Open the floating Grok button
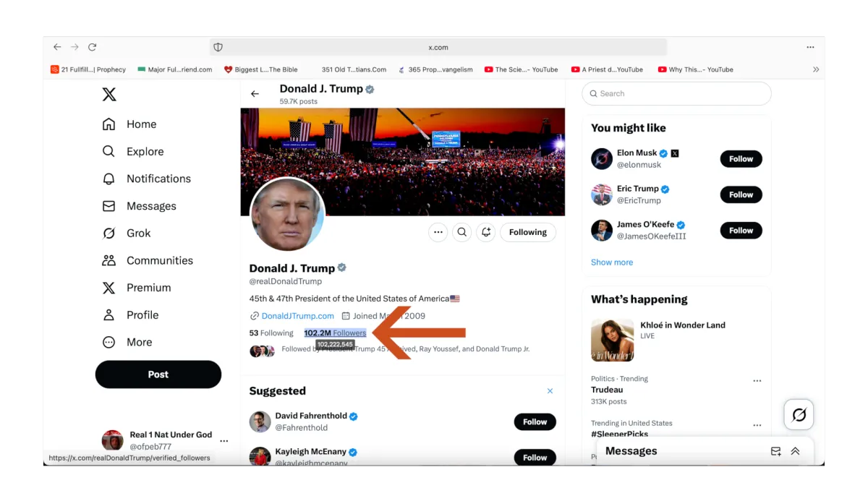 (x=799, y=415)
